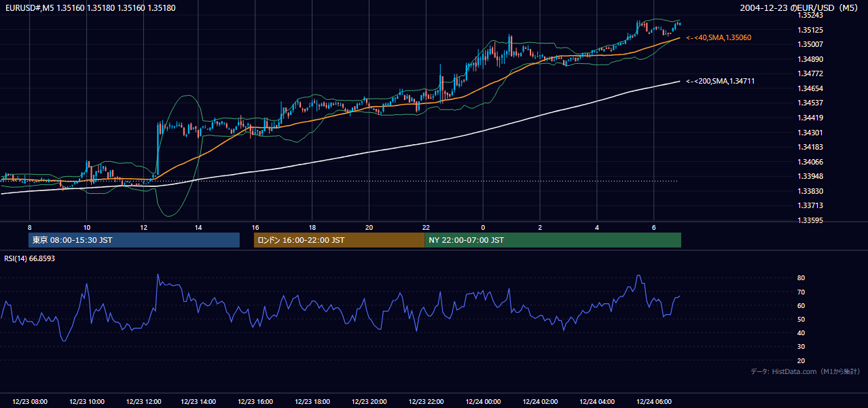Click RSI scale value 60
The width and height of the screenshot is (868, 408).
801,305
